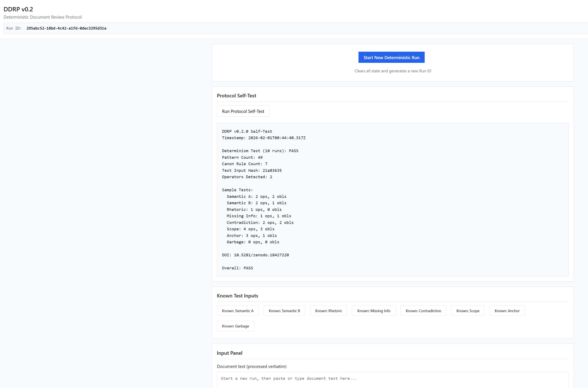Load Known: Scope test input

(x=468, y=311)
